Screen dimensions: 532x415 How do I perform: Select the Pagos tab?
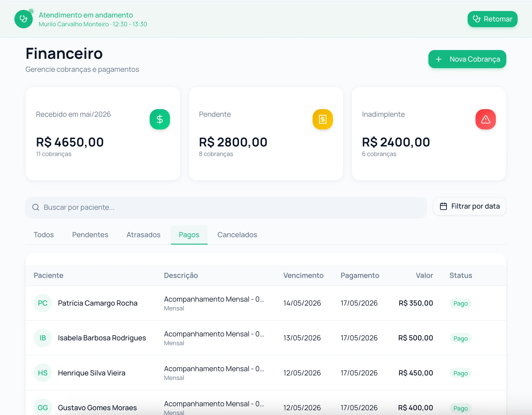click(x=189, y=235)
